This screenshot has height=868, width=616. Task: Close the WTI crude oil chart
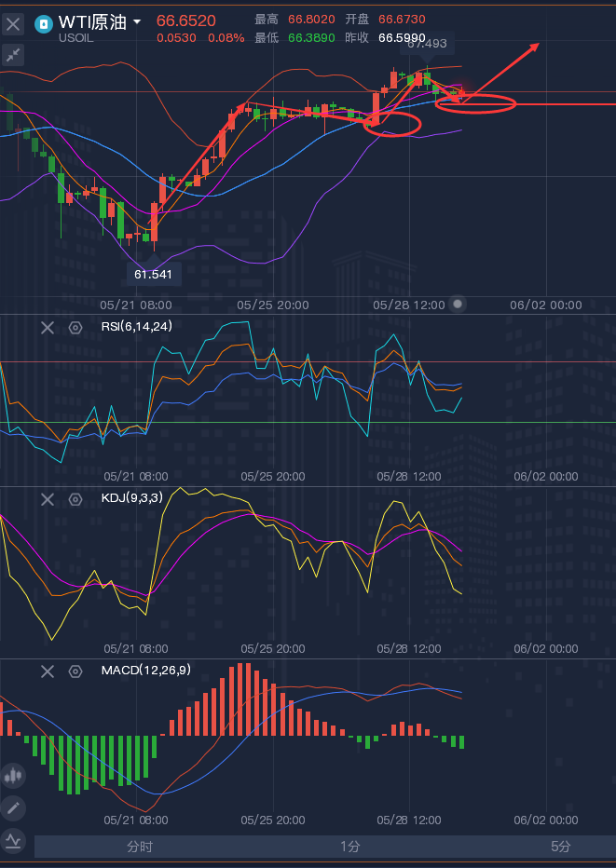(x=13, y=25)
